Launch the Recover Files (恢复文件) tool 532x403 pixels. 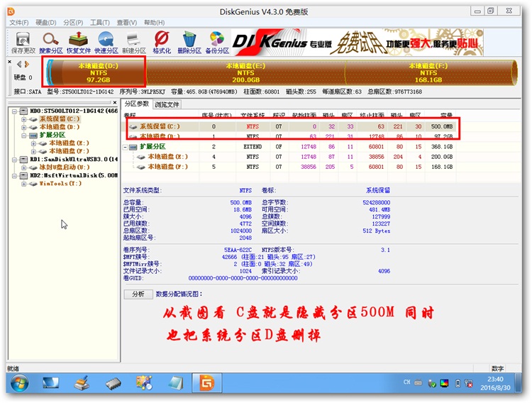tap(78, 43)
